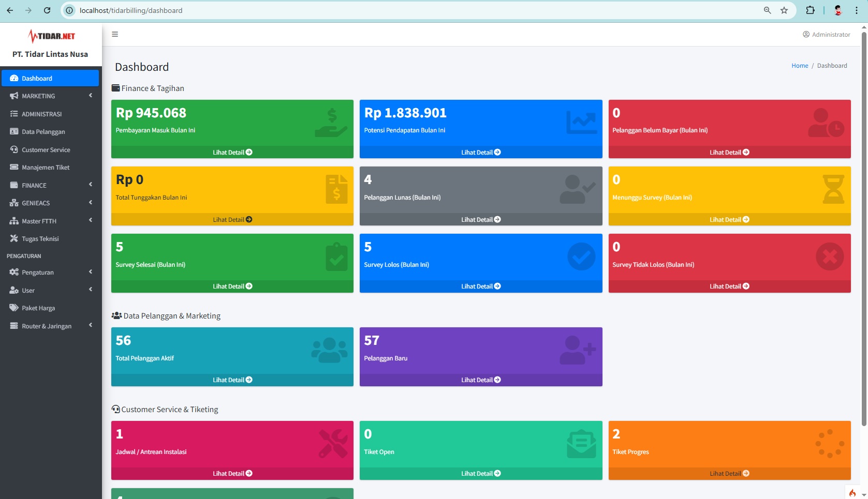The image size is (868, 499).
Task: Click the browser zoom magnifier icon
Action: (x=767, y=10)
